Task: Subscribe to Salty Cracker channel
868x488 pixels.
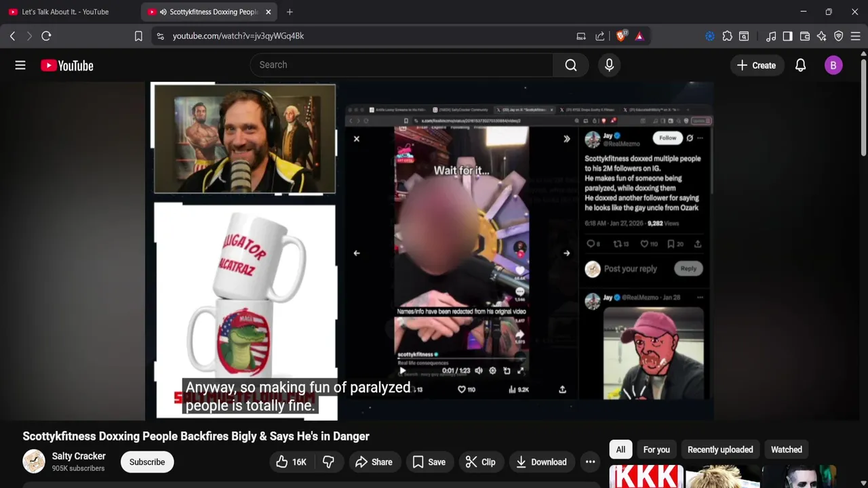Action: coord(147,462)
